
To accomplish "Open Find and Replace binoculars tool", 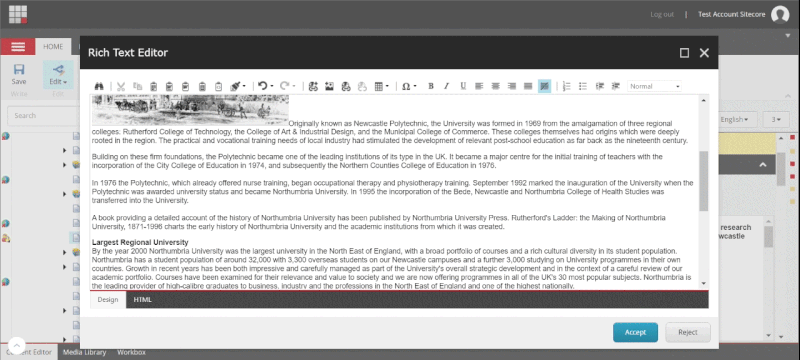I will pyautogui.click(x=100, y=87).
